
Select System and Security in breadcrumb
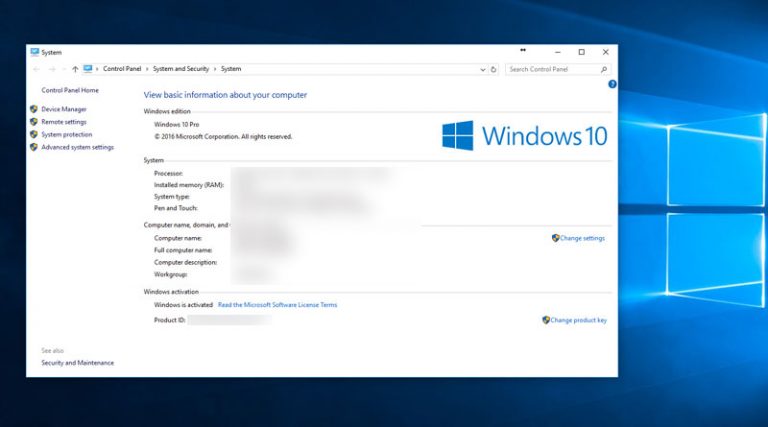[x=181, y=69]
